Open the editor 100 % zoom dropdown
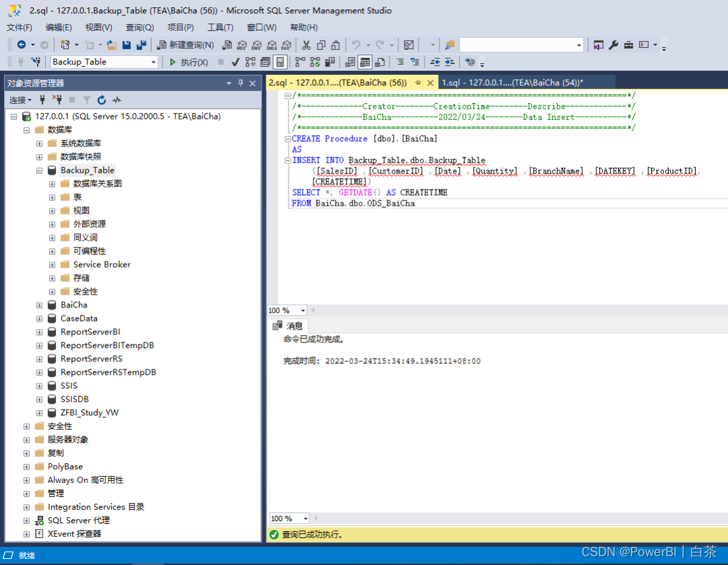Image resolution: width=728 pixels, height=565 pixels. [x=303, y=310]
